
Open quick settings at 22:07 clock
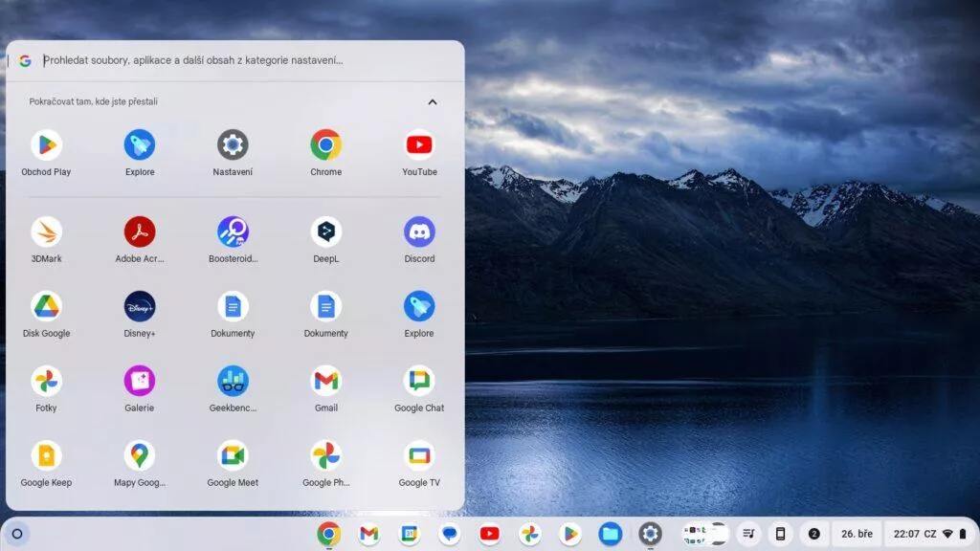click(x=906, y=534)
